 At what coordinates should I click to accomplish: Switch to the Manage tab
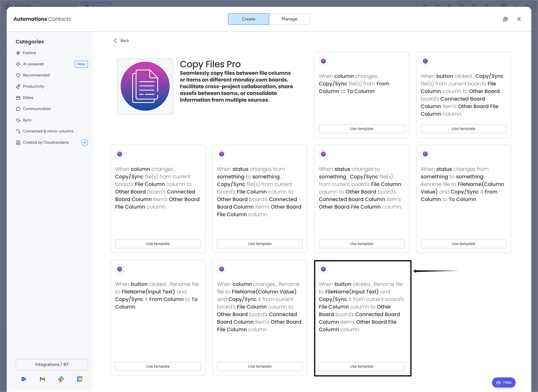(289, 19)
